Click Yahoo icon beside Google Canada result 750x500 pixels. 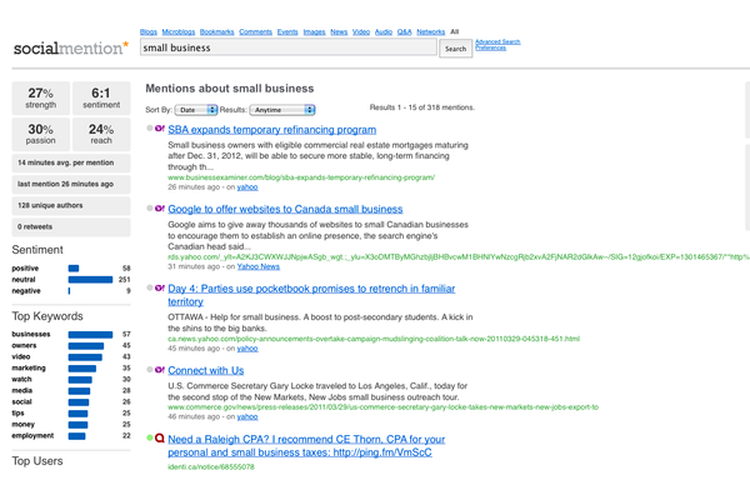point(160,208)
